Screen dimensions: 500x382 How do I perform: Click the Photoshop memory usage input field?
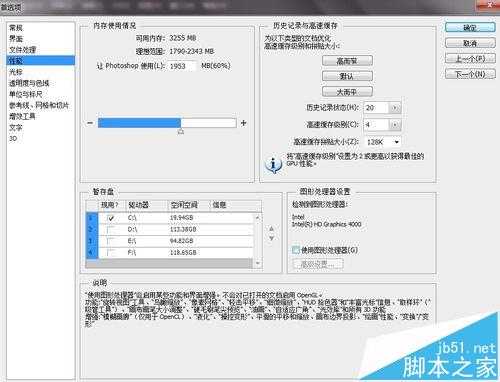(x=182, y=66)
